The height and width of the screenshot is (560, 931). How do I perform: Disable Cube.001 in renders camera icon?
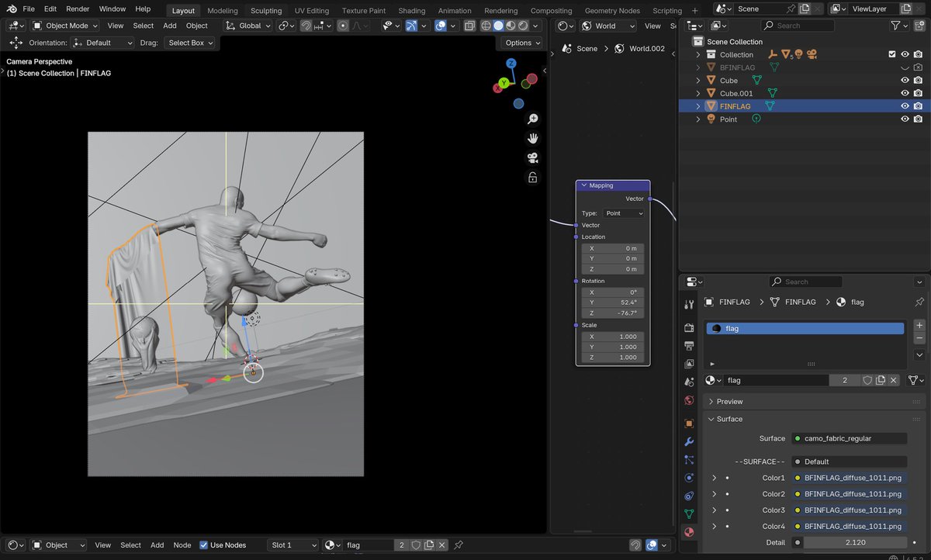pos(918,93)
